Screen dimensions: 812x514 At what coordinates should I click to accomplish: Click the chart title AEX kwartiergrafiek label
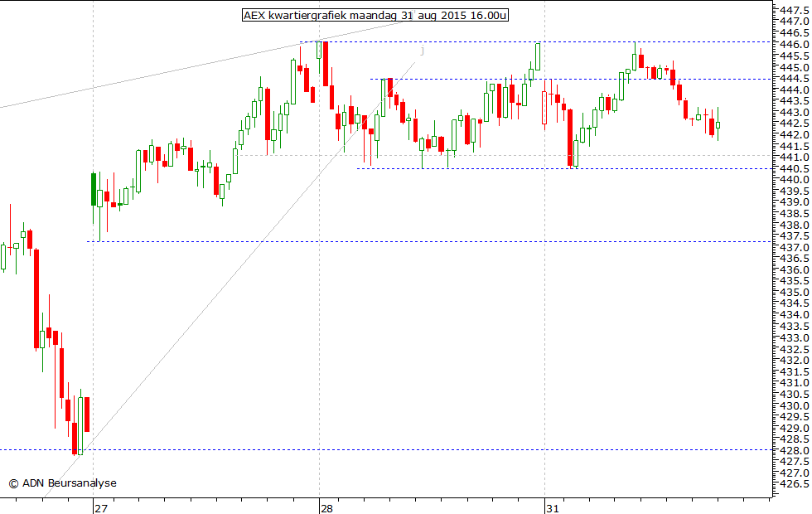point(375,16)
